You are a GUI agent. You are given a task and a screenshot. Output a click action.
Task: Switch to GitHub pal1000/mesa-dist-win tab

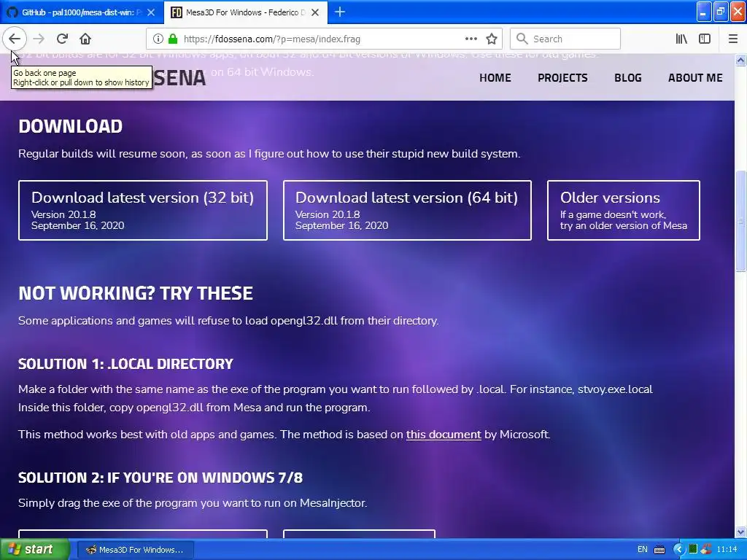(x=82, y=12)
